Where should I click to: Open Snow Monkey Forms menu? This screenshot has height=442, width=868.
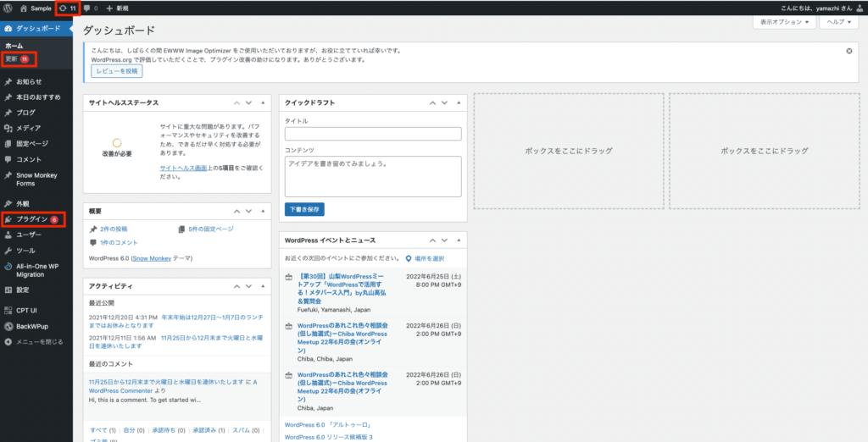[x=36, y=180]
